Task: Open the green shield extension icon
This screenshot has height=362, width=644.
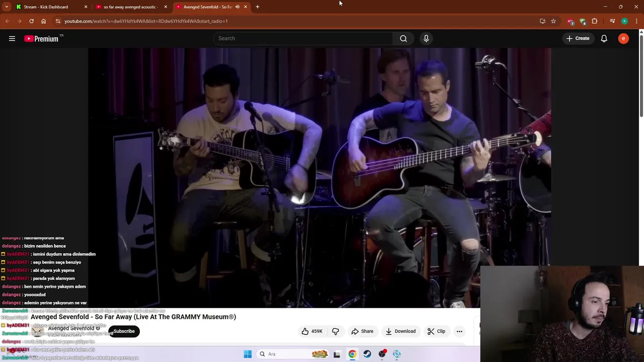Action: click(x=583, y=21)
